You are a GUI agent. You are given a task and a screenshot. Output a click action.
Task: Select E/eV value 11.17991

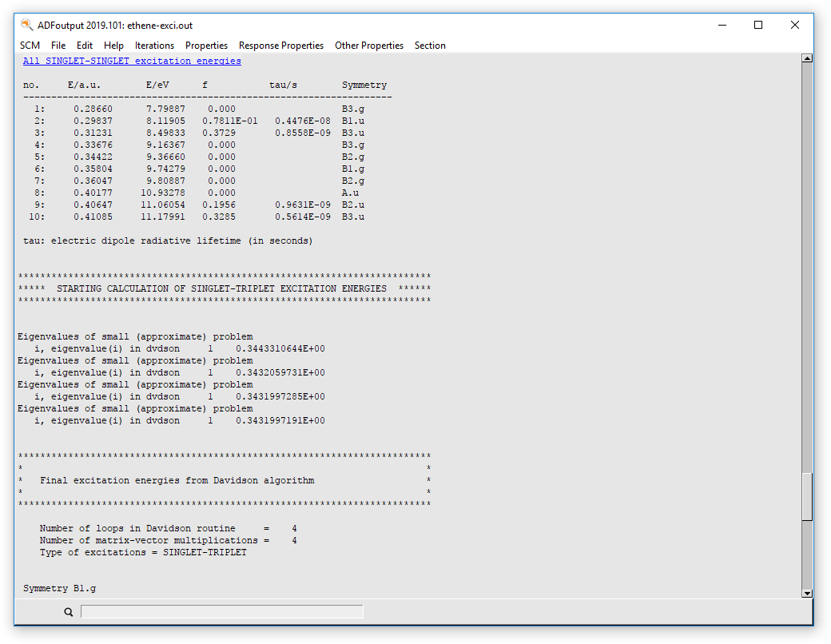(163, 217)
